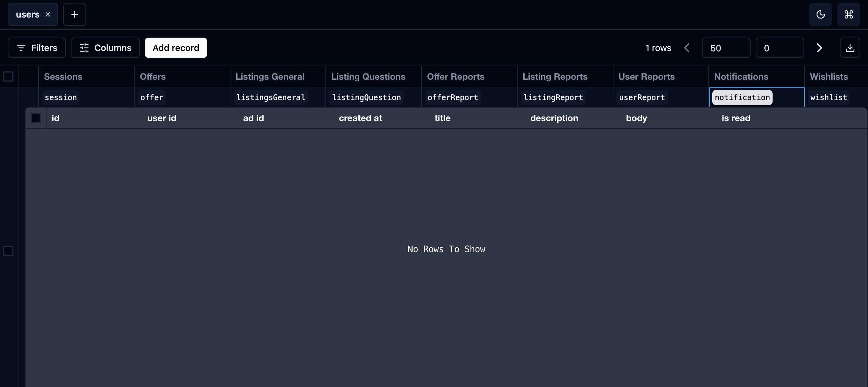
Task: Expand the wishlist relation cell
Action: 828,98
